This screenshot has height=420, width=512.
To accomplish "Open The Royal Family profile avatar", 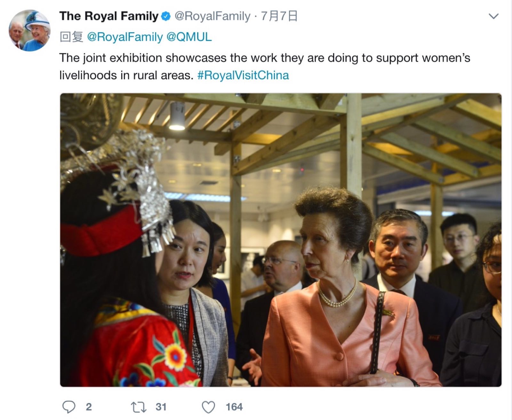I will (x=29, y=30).
